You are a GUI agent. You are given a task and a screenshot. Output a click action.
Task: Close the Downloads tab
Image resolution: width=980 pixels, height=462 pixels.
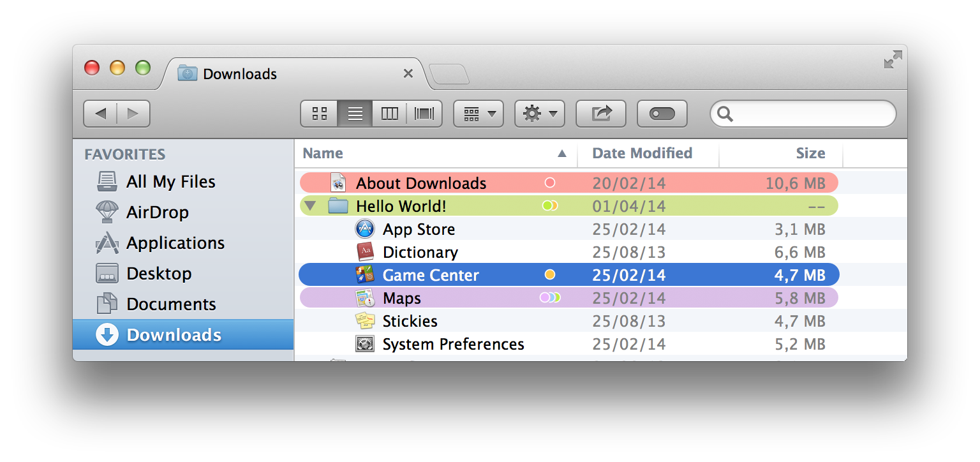[408, 74]
